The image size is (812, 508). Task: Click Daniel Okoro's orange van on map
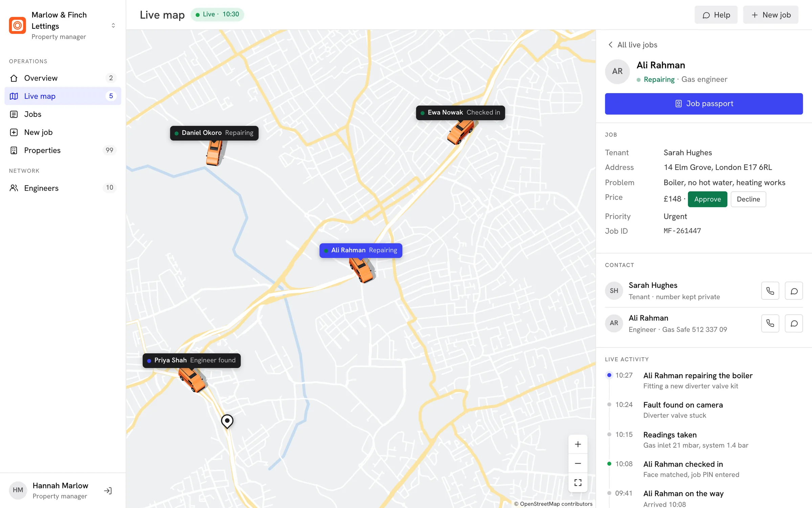click(215, 153)
